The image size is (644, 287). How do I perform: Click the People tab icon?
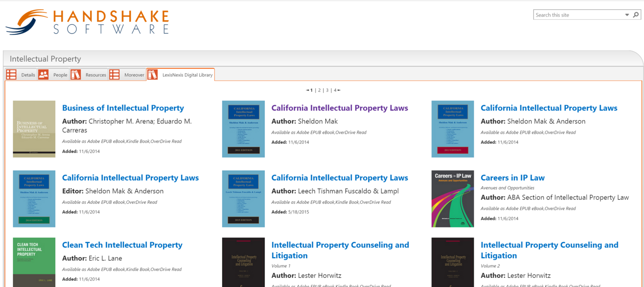43,75
